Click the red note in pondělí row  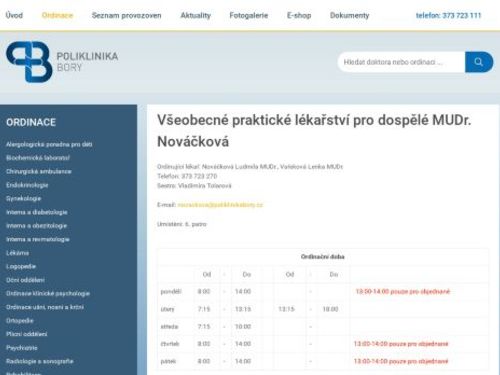pos(403,292)
